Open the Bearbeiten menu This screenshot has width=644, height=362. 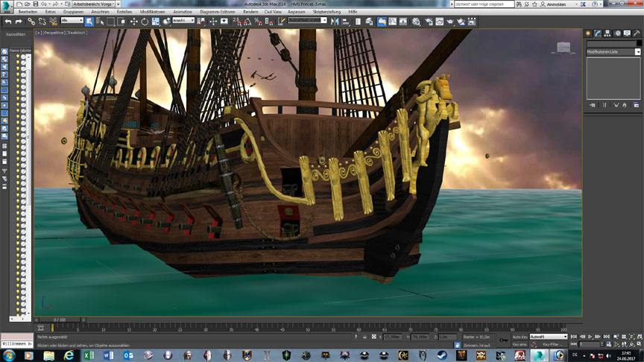tap(28, 12)
